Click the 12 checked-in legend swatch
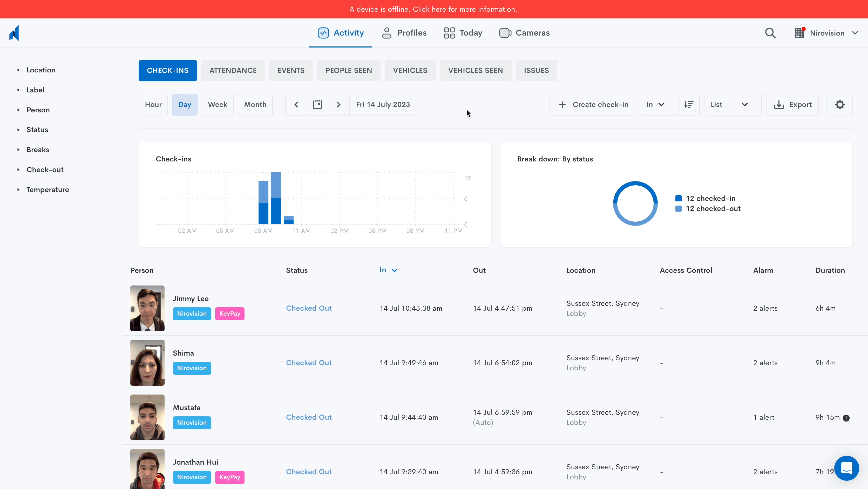 click(x=678, y=199)
